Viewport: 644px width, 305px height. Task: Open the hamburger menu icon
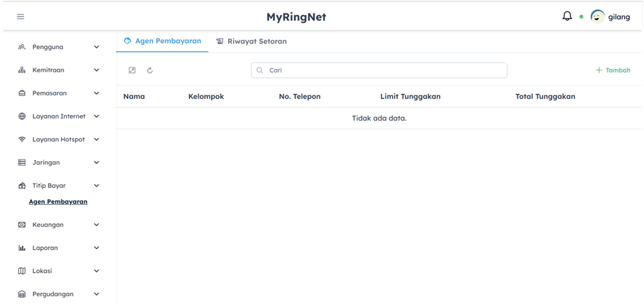[x=20, y=16]
